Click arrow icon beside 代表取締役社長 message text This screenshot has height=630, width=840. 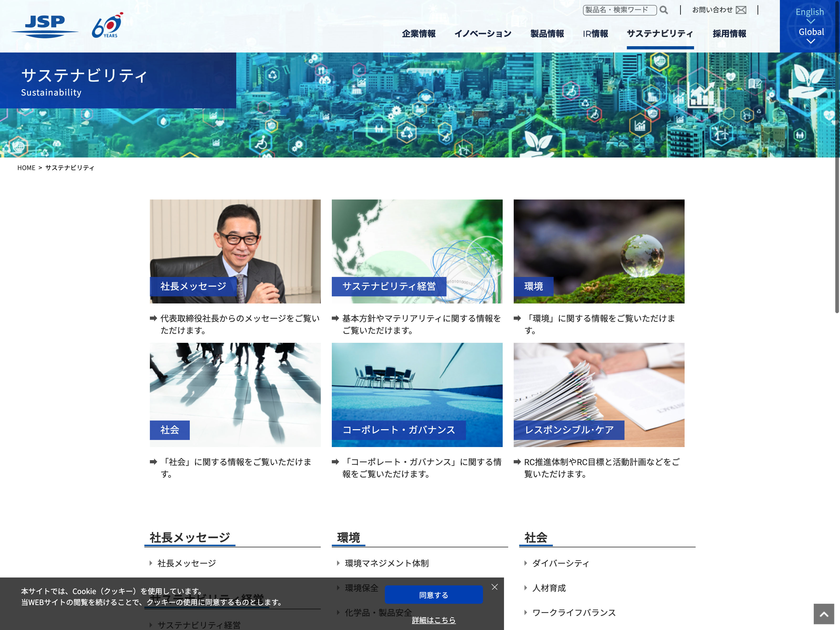[153, 318]
